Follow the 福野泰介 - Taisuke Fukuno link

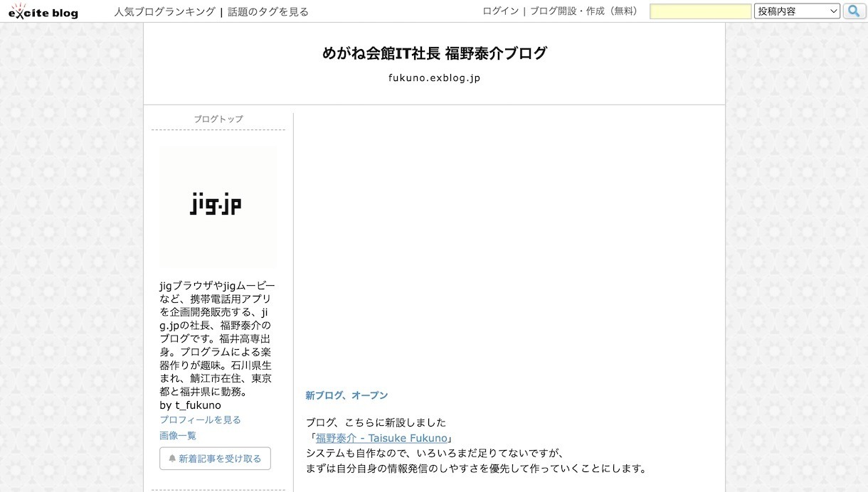381,438
